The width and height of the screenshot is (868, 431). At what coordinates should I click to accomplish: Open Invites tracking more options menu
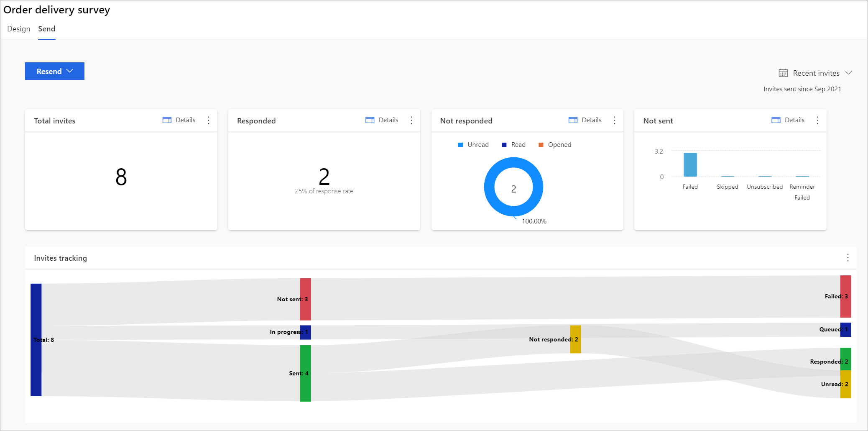click(x=848, y=258)
